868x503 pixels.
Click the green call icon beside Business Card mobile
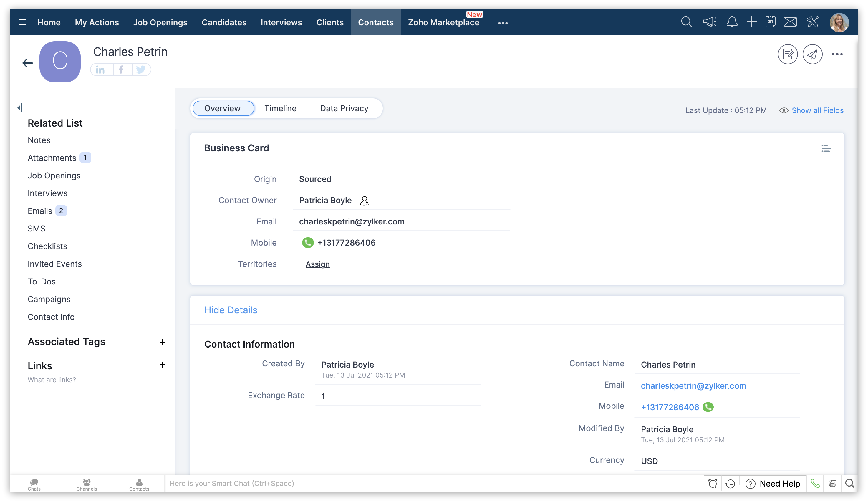(x=308, y=243)
